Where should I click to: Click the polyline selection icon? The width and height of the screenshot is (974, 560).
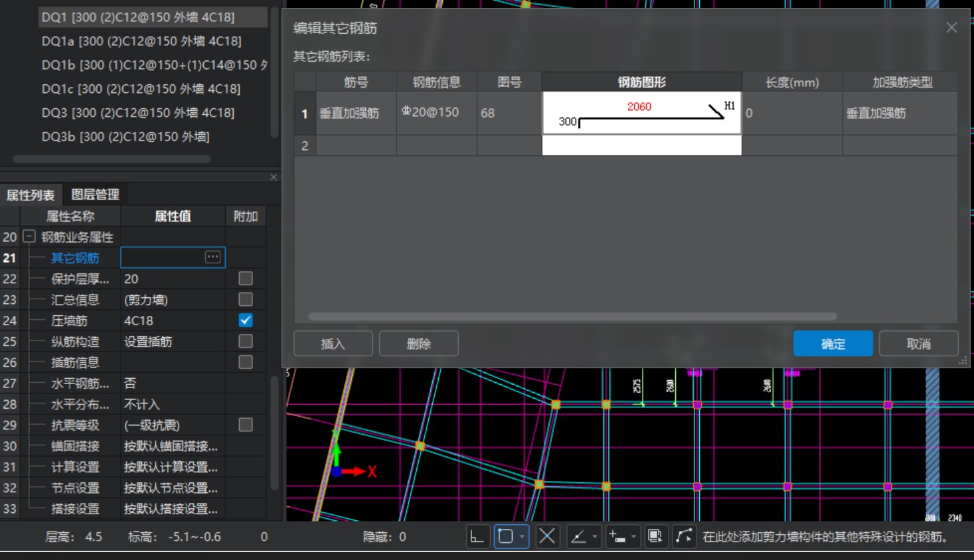[x=684, y=536]
